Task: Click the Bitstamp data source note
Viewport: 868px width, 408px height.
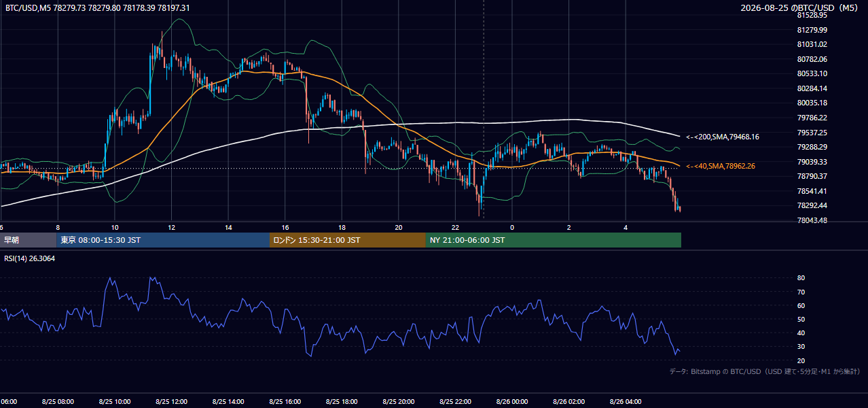Action: coord(765,371)
